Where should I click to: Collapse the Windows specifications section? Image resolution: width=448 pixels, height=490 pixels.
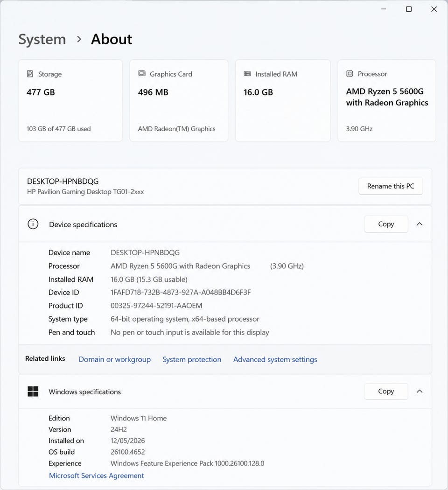[x=420, y=391]
